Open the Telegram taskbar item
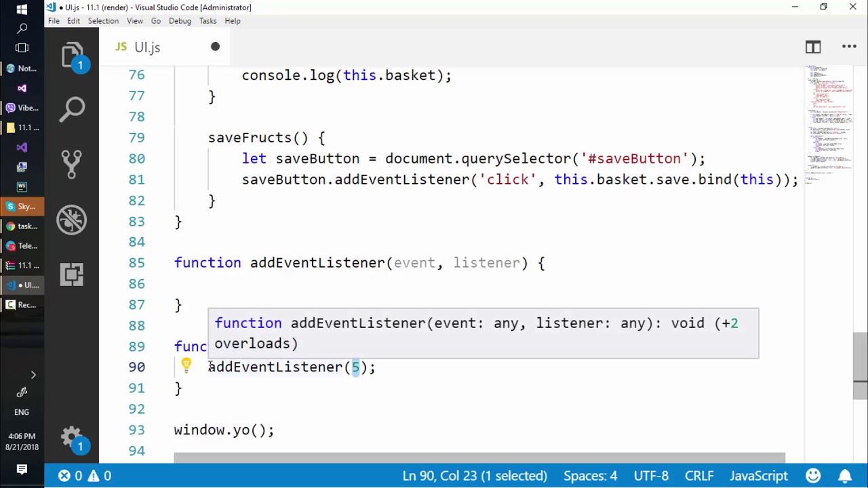The width and height of the screenshot is (868, 488). pos(22,245)
